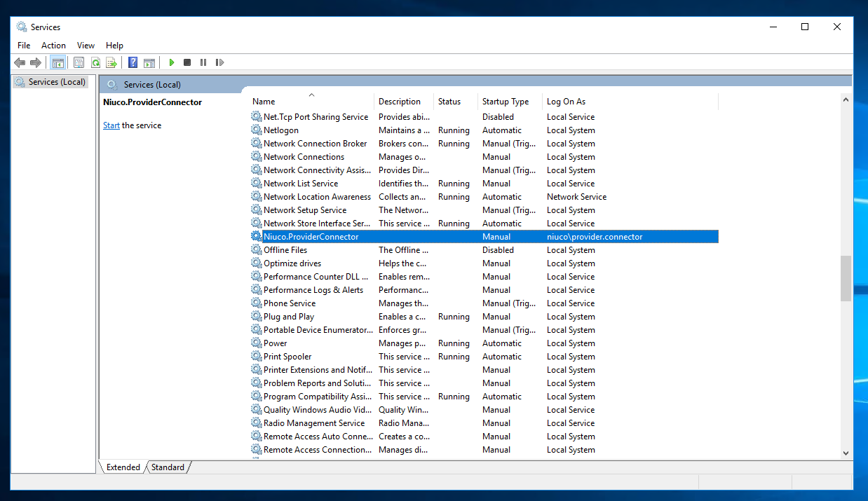Toggle Show/Hide Action Pane icon
This screenshot has width=868, height=501.
(149, 62)
